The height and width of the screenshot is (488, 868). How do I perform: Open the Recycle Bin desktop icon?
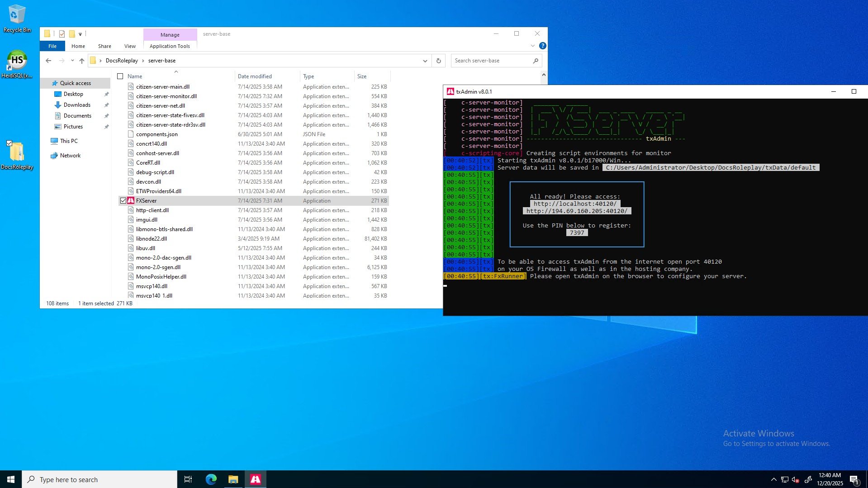17,19
